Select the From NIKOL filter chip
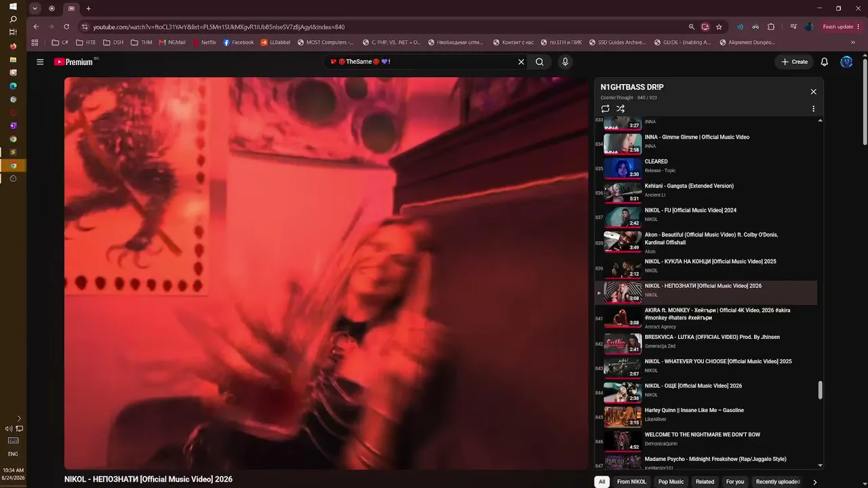This screenshot has width=868, height=488. tap(631, 482)
